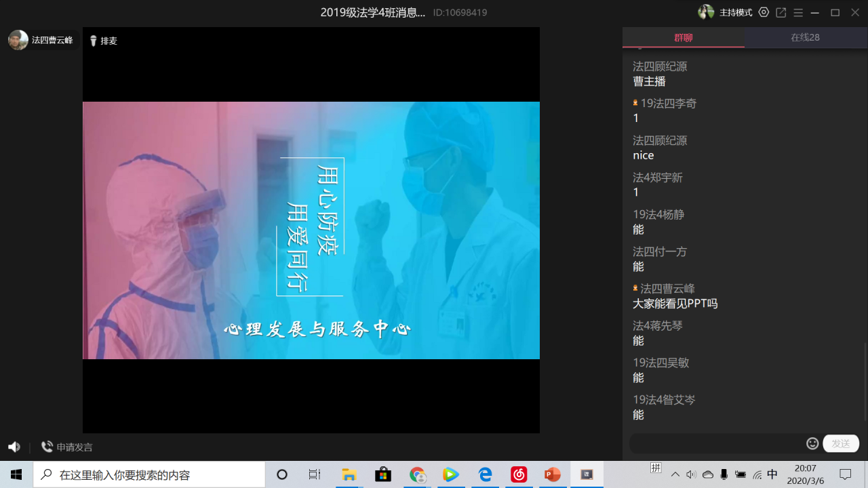Click 主持模式 mode label
The image size is (868, 488).
736,13
